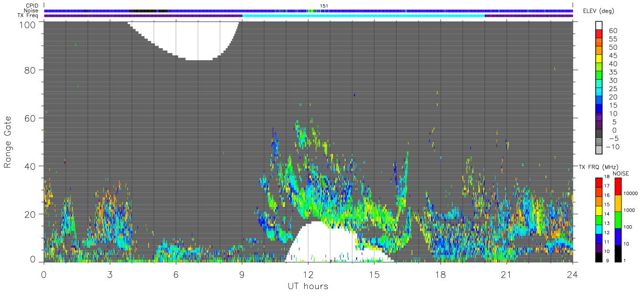Click the red segment of the ELEV colorbar
Image resolution: width=644 pixels, height=297 pixels.
(x=599, y=34)
